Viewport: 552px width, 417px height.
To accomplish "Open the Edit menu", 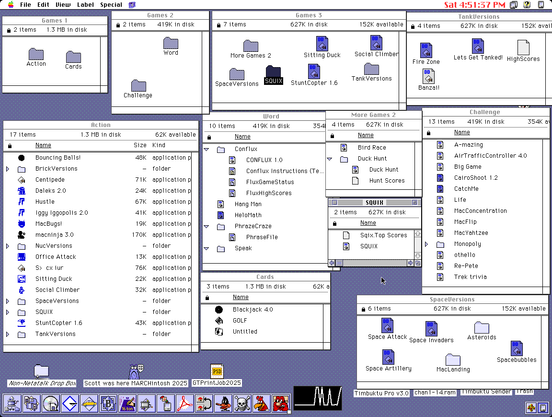I will pos(43,5).
